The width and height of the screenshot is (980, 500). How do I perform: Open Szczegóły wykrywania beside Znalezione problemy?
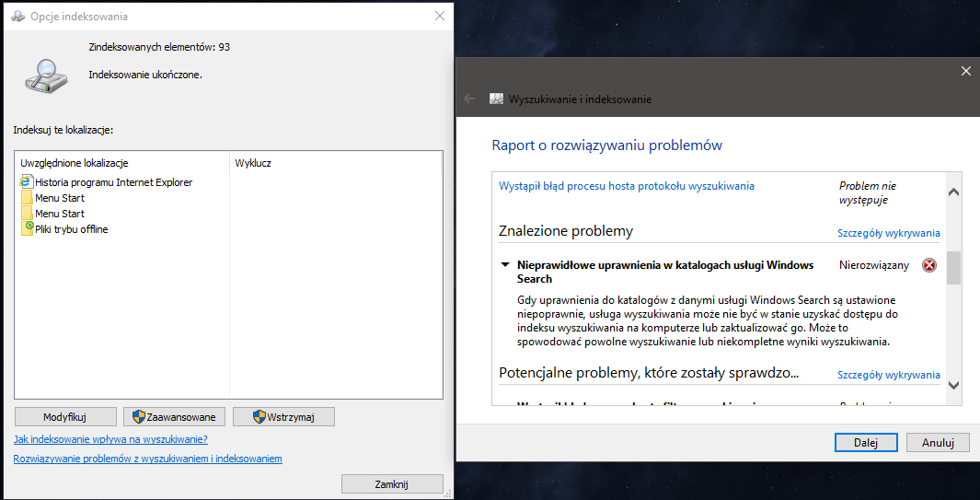(888, 233)
